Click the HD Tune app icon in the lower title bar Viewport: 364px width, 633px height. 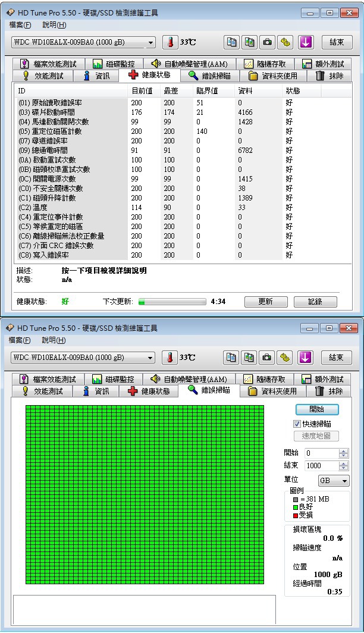[11, 328]
